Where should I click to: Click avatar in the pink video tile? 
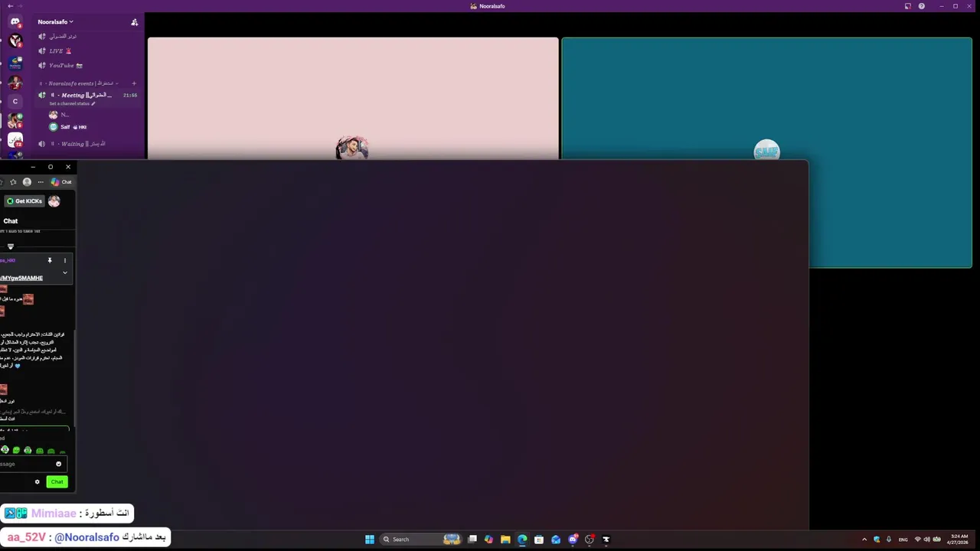click(x=352, y=148)
